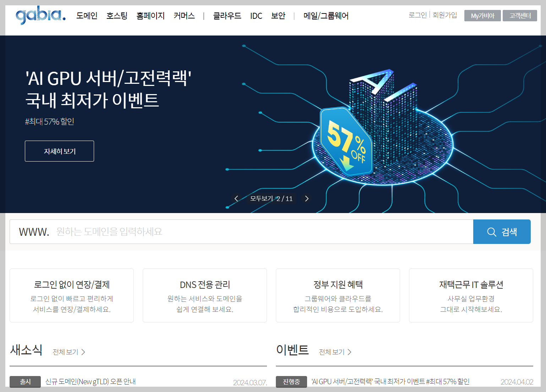Click the 이벤트 heading

coord(293,350)
